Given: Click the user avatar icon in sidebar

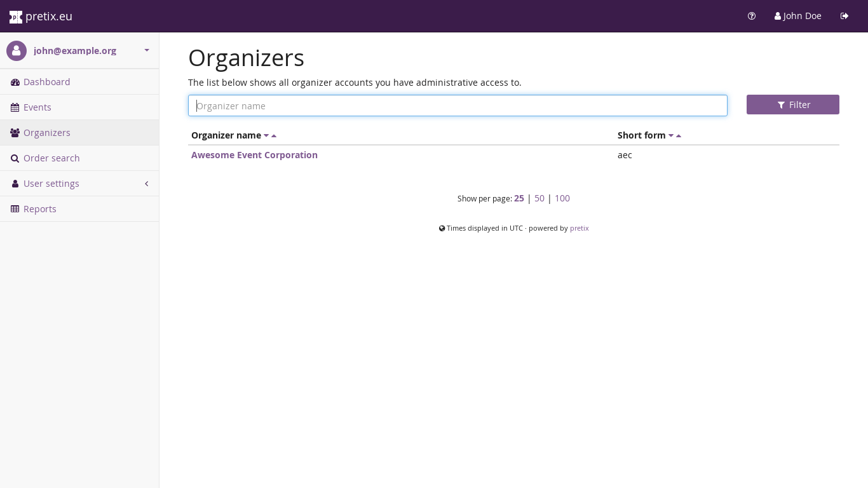Looking at the screenshot, I should [17, 51].
